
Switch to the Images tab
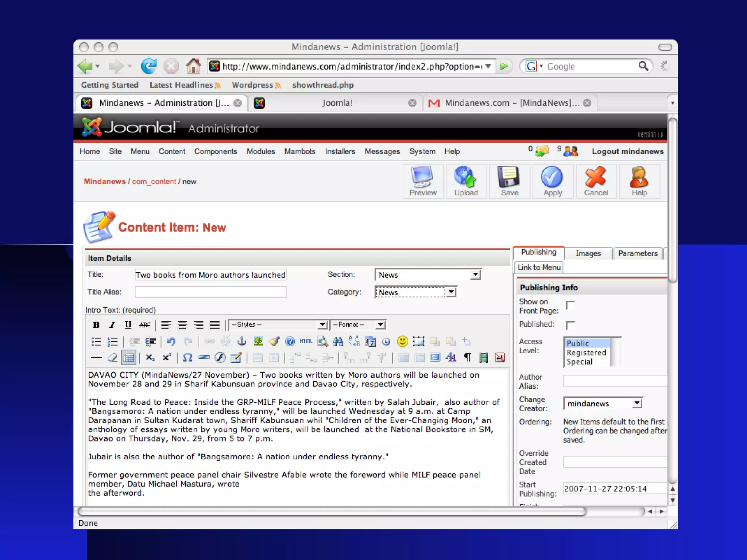[588, 253]
